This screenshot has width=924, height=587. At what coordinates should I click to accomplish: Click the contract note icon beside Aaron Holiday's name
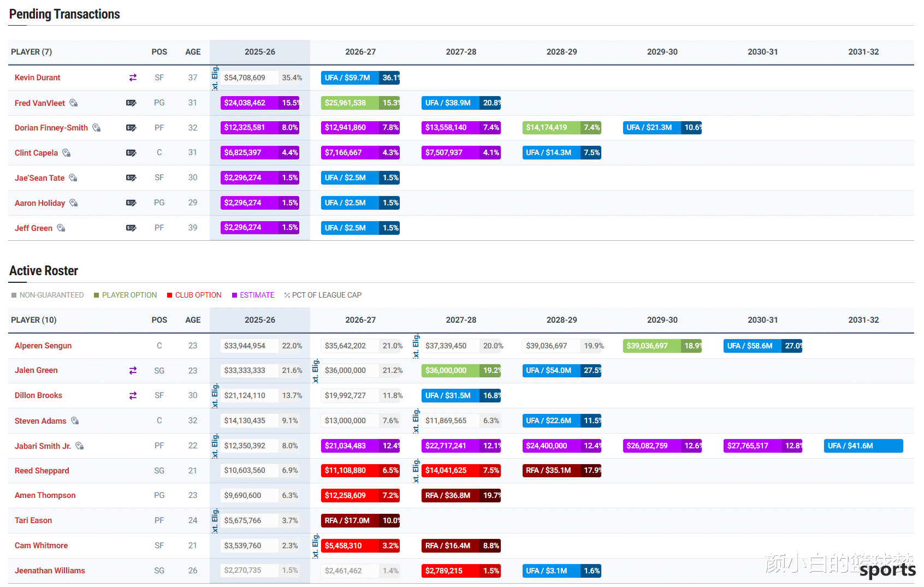click(x=74, y=203)
